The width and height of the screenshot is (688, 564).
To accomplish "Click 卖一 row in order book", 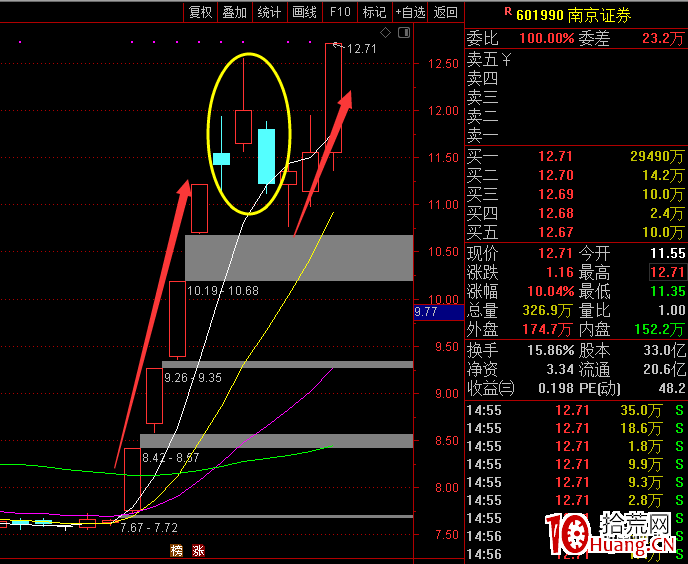I will click(x=576, y=136).
